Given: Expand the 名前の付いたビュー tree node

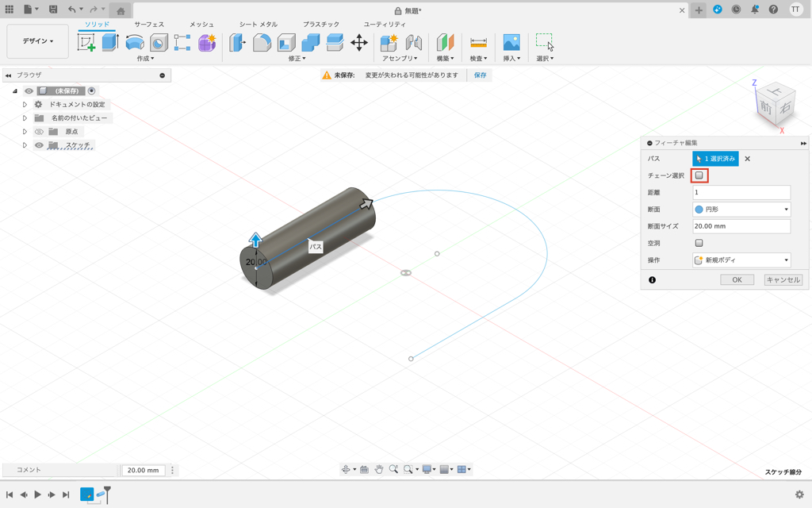Looking at the screenshot, I should click(25, 118).
